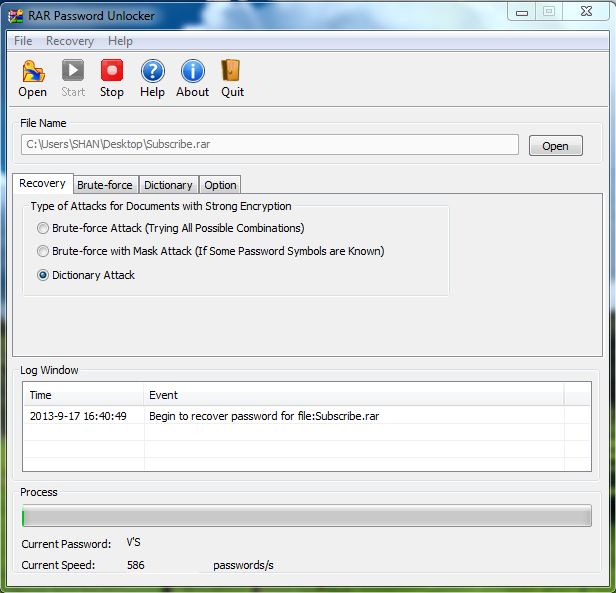Viewport: 616px width, 593px height.
Task: Quit the program using the door icon
Action: 231,71
